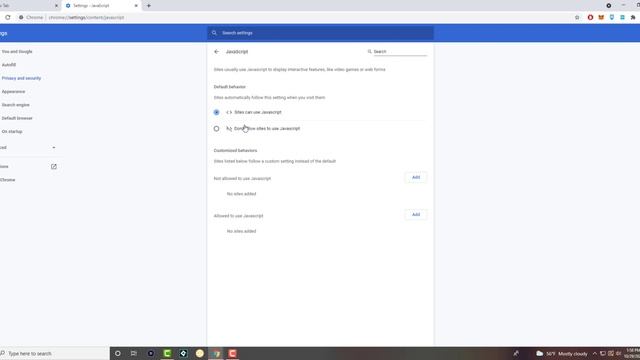640x360 pixels.
Task: Click the back arrow beside Javascript heading
Action: pyautogui.click(x=216, y=52)
